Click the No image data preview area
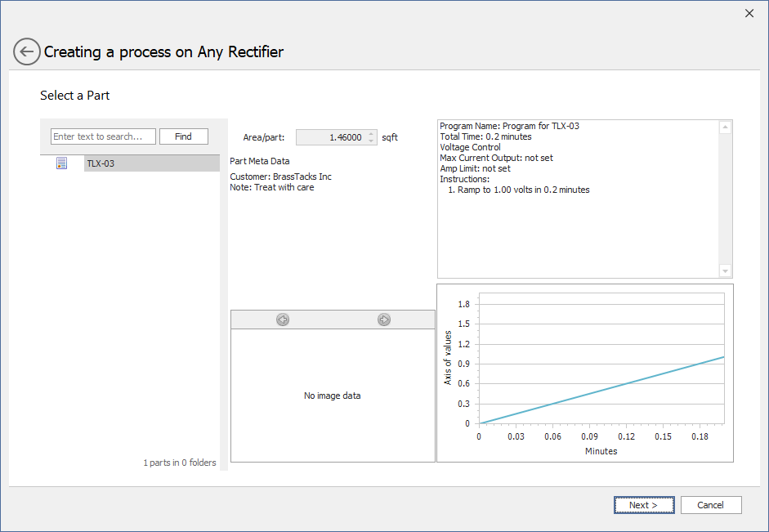Screen dimensions: 769x532 [332, 396]
